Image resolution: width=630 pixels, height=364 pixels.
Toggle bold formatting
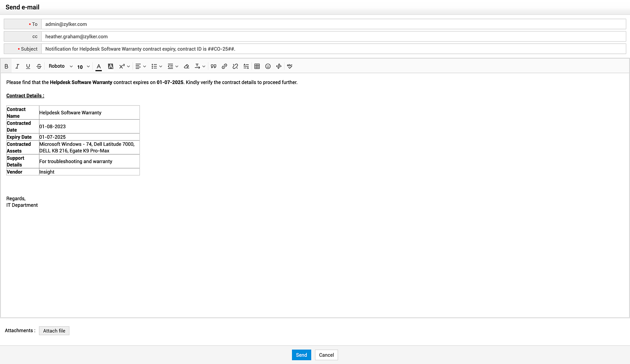pyautogui.click(x=6, y=66)
